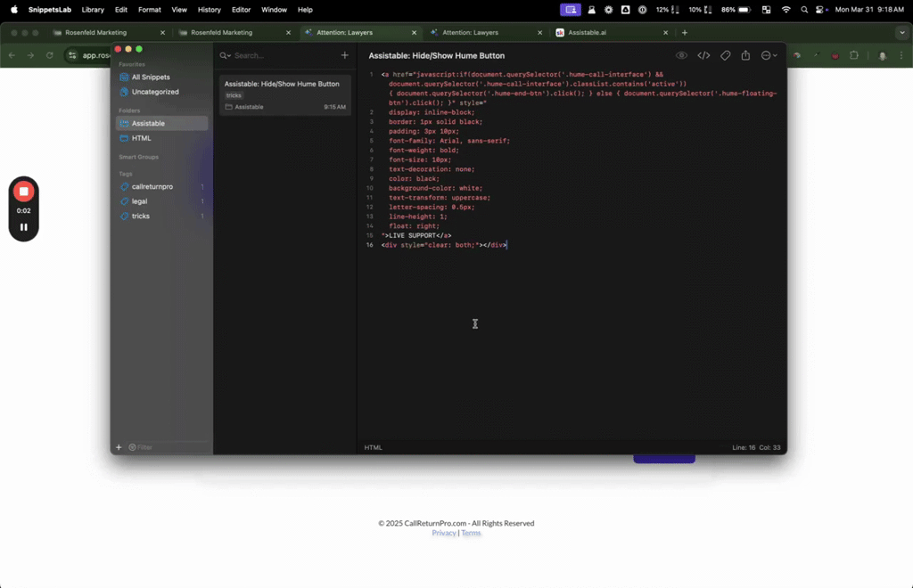Click the code markup icon in toolbar

tap(703, 55)
